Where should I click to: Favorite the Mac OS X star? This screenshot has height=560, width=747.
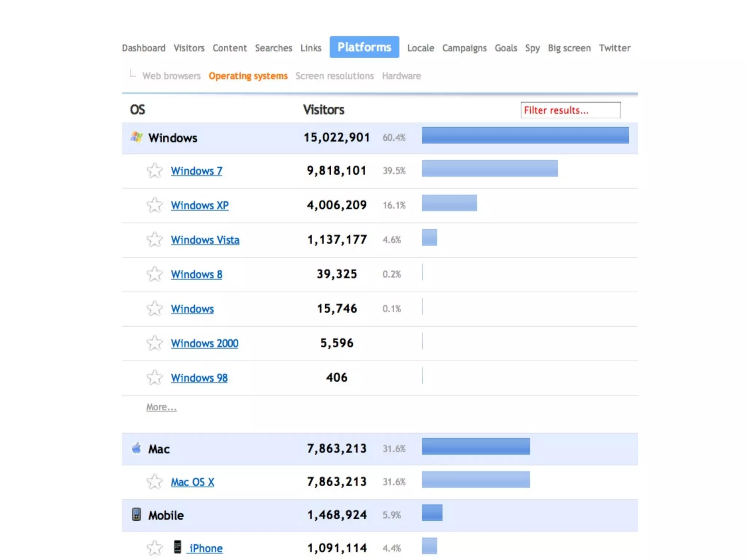tap(155, 482)
